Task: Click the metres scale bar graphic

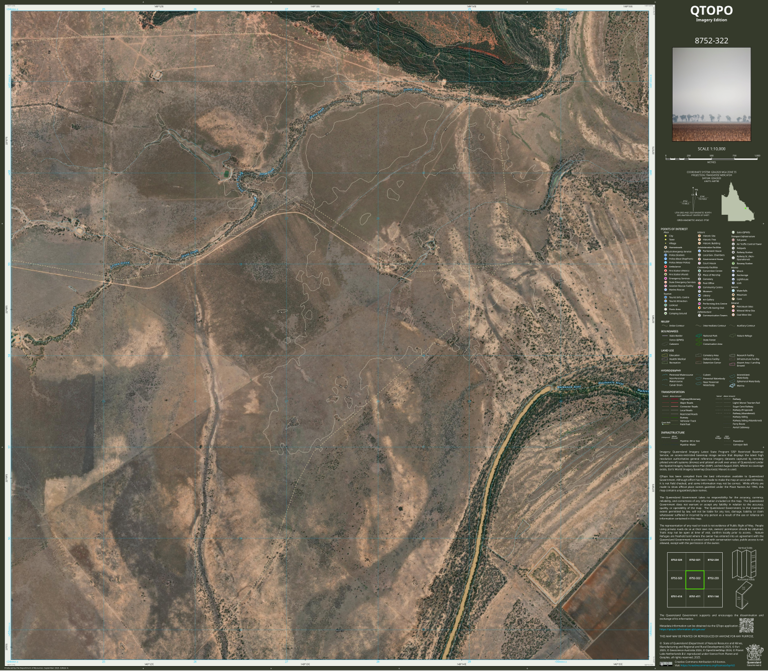Action: click(x=712, y=158)
